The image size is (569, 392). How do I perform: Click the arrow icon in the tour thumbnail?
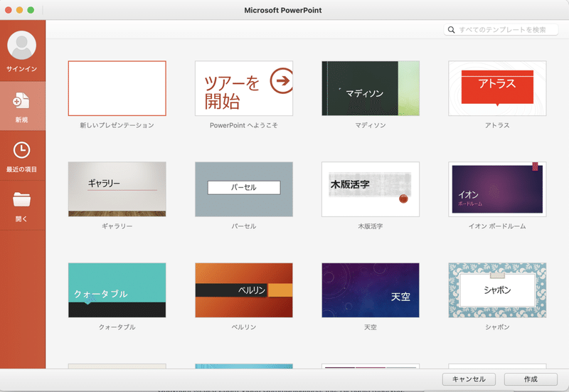click(x=282, y=80)
